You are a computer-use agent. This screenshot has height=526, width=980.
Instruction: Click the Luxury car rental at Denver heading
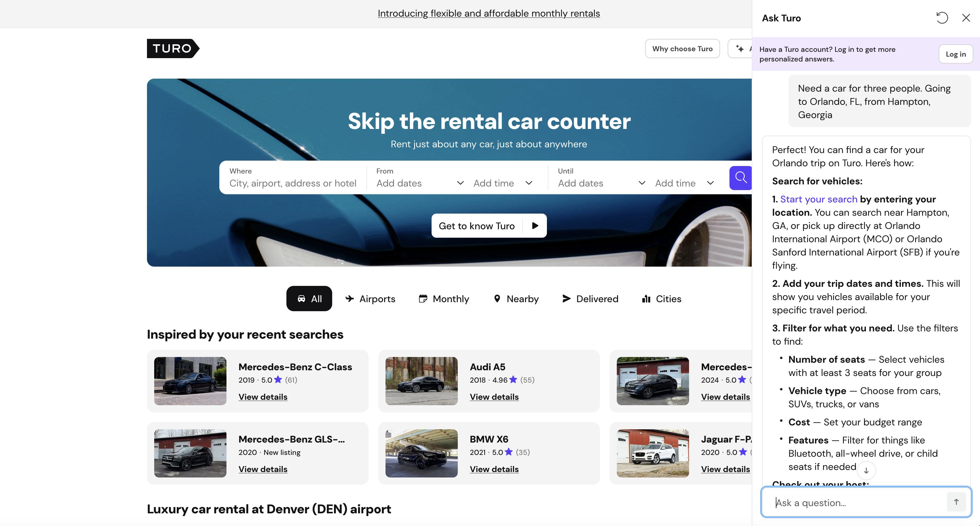point(269,509)
